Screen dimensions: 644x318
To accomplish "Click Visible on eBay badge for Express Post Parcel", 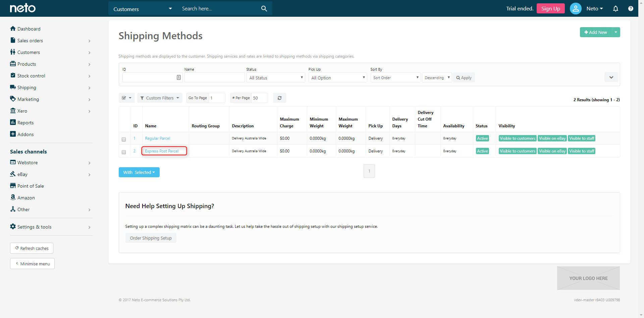I will tap(552, 151).
